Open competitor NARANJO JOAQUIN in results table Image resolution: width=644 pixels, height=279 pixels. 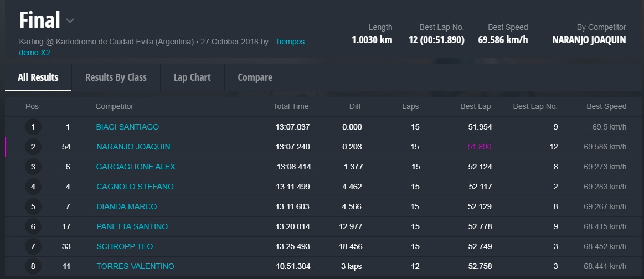(x=133, y=147)
